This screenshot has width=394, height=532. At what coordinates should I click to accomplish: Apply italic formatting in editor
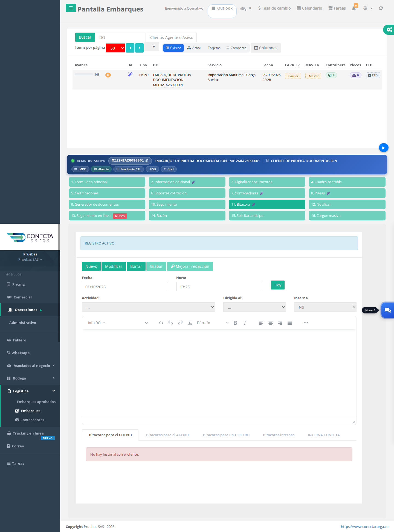(245, 323)
